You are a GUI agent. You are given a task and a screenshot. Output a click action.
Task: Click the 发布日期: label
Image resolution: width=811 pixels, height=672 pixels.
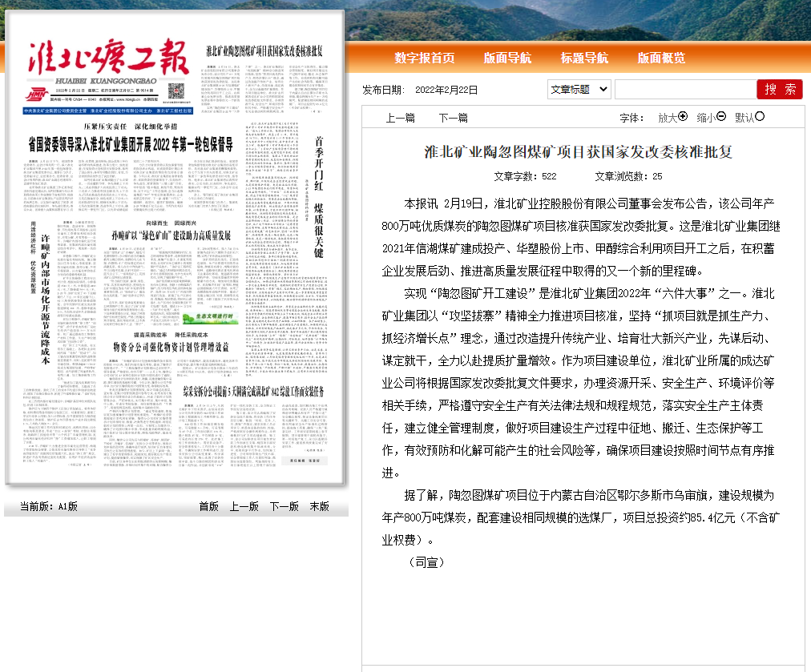pos(383,90)
